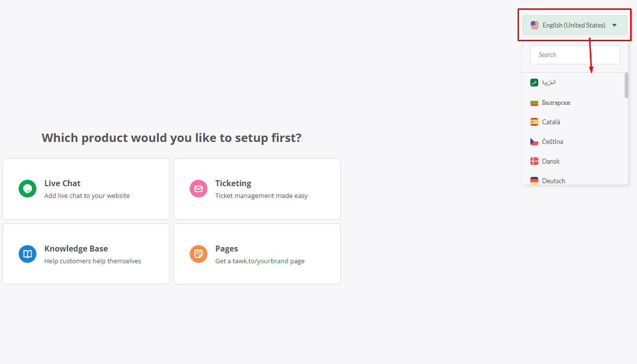Select Čeština from the language list
Image resolution: width=637 pixels, height=364 pixels.
pos(552,141)
